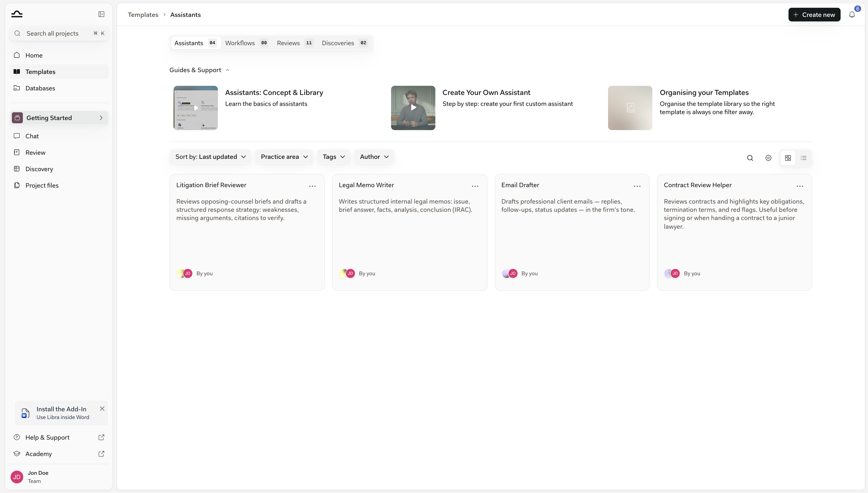The width and height of the screenshot is (868, 493).
Task: Switch to grid view
Action: [x=788, y=158]
